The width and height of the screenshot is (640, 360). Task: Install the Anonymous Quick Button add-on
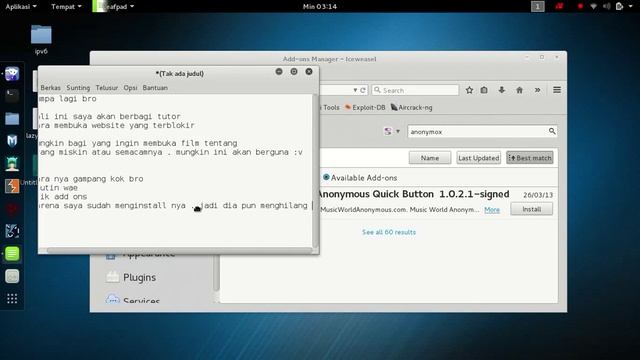pyautogui.click(x=531, y=209)
